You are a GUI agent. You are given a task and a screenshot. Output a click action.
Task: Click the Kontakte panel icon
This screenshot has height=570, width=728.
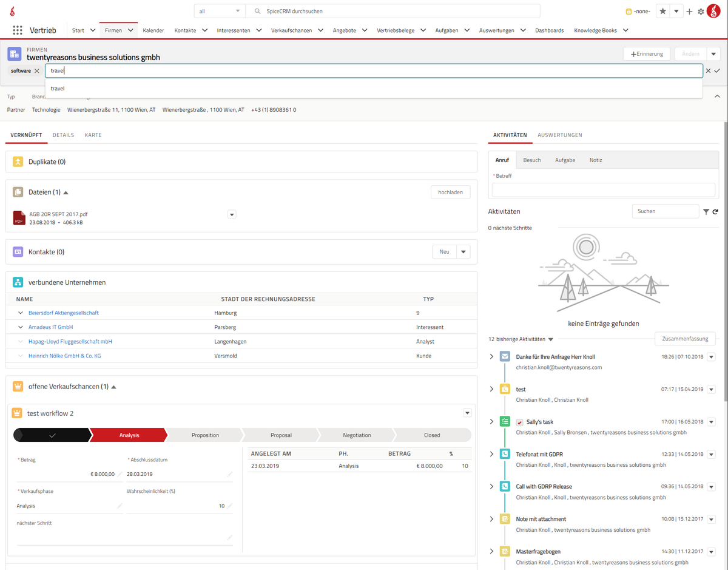click(18, 252)
